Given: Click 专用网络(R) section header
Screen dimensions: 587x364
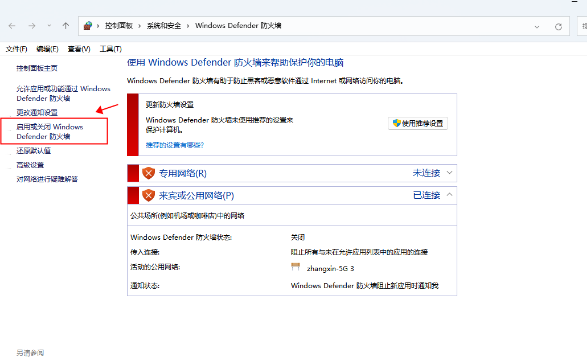Looking at the screenshot, I should tap(183, 173).
